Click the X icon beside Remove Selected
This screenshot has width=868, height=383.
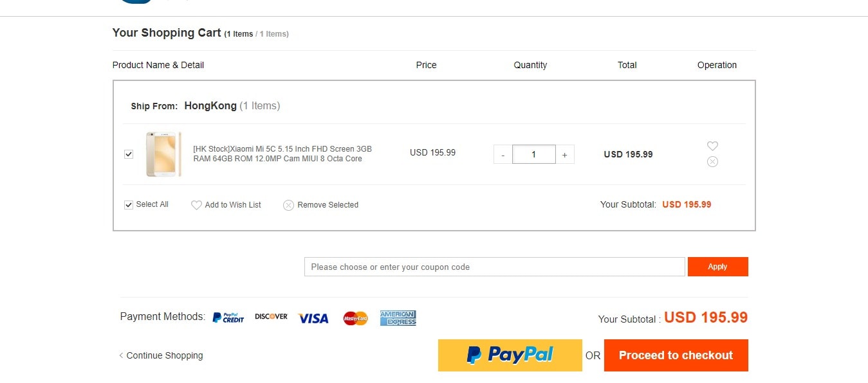pos(289,205)
